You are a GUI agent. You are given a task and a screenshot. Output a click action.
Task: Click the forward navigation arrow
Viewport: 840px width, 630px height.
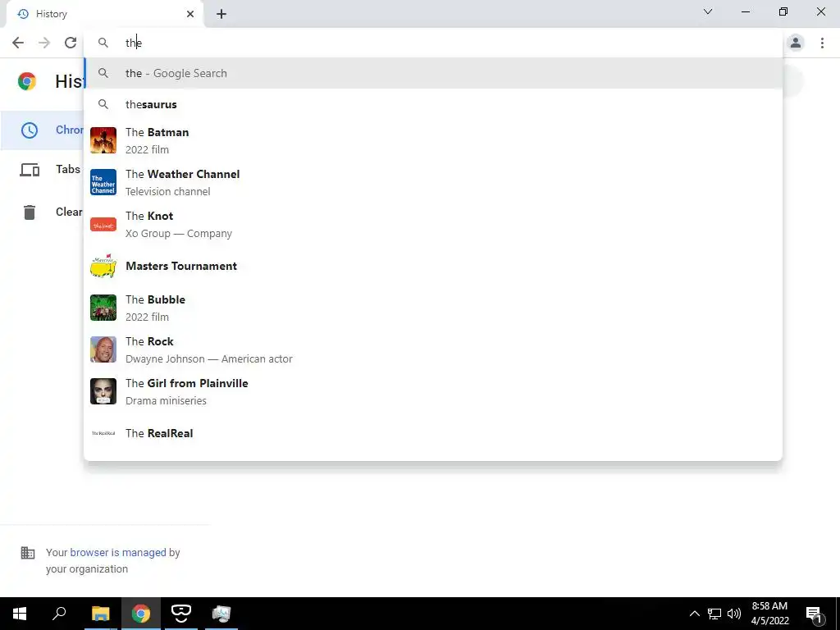pos(44,43)
